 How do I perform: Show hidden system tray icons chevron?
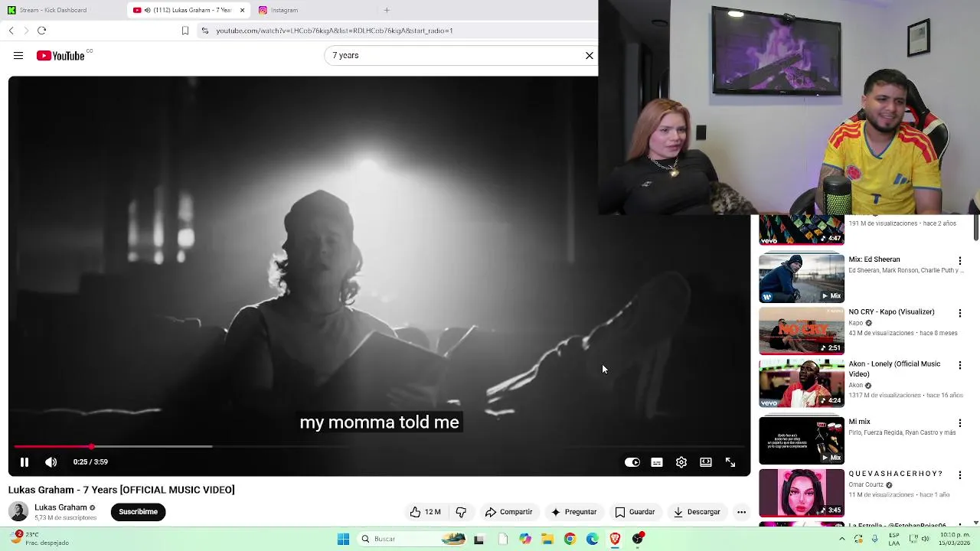pos(842,539)
